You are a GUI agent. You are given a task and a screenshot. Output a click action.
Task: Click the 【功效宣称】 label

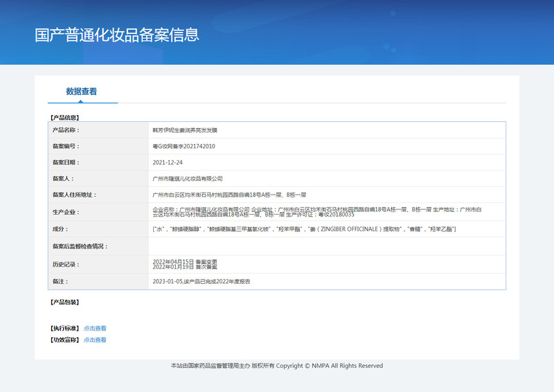pos(64,340)
